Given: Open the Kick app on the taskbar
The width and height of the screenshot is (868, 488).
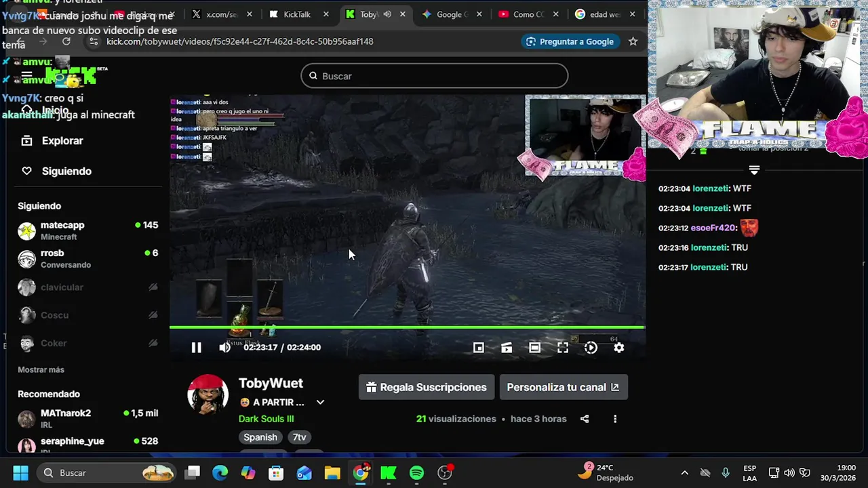Looking at the screenshot, I should point(389,472).
